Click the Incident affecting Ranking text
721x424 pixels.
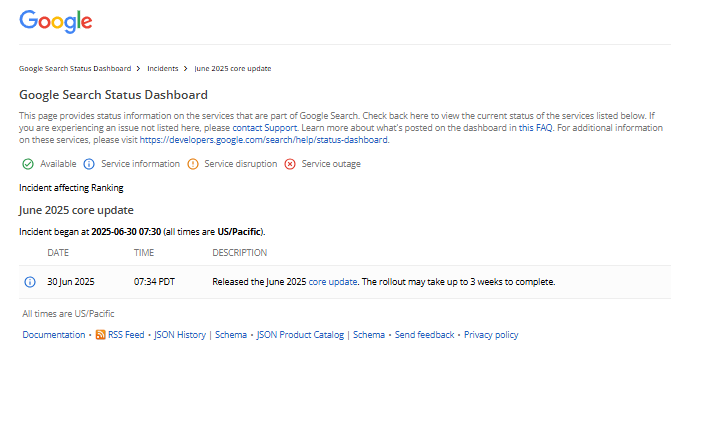click(71, 188)
